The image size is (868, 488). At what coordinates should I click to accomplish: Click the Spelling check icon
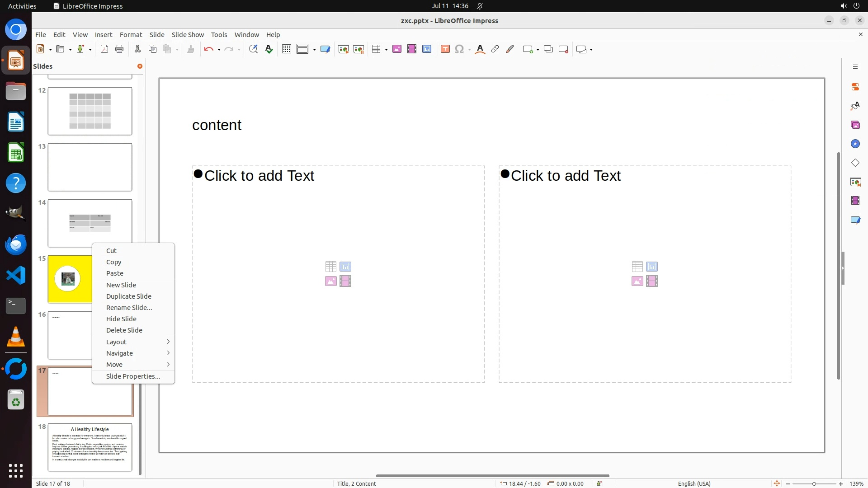pyautogui.click(x=269, y=49)
